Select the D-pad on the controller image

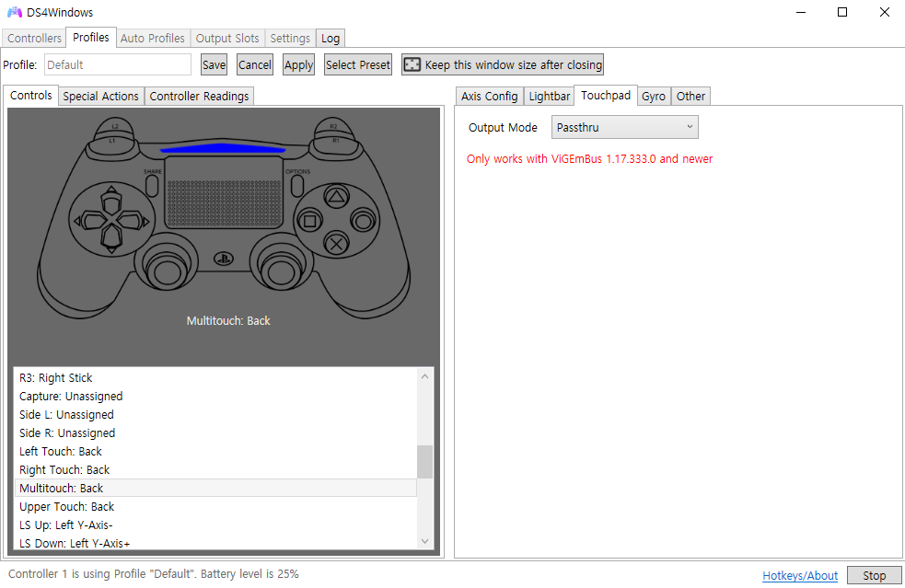pos(110,219)
